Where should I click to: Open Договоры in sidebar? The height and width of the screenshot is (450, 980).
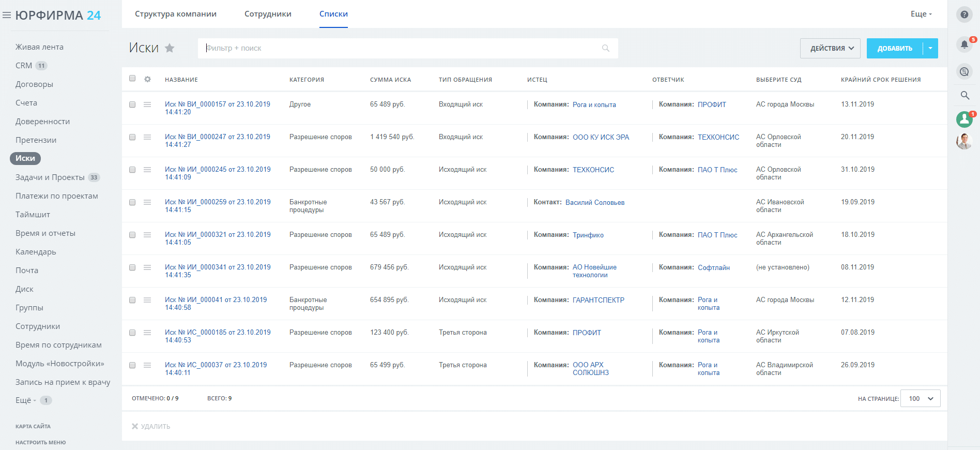coord(34,84)
